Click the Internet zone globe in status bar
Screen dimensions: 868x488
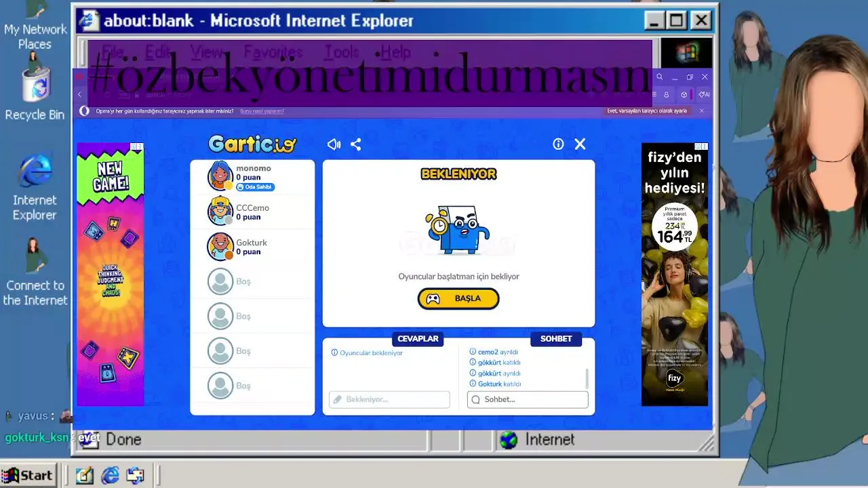click(x=509, y=440)
